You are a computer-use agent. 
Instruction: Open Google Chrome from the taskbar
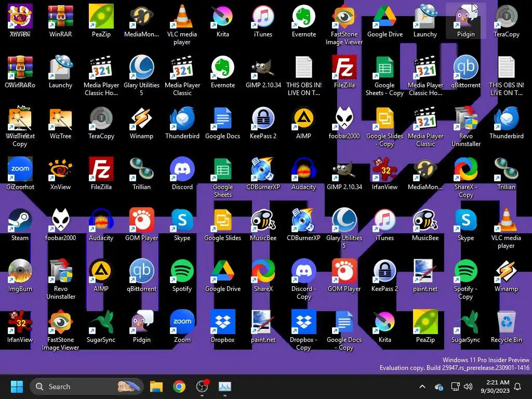click(179, 387)
